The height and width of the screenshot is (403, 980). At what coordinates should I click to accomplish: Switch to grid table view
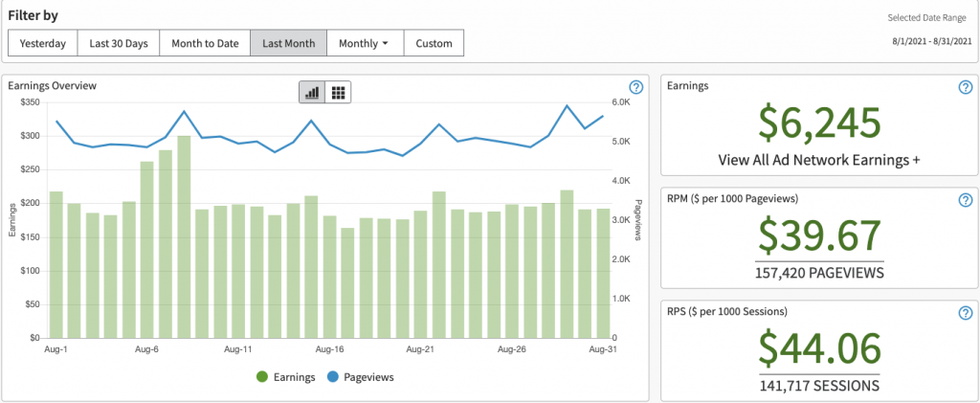pos(338,92)
